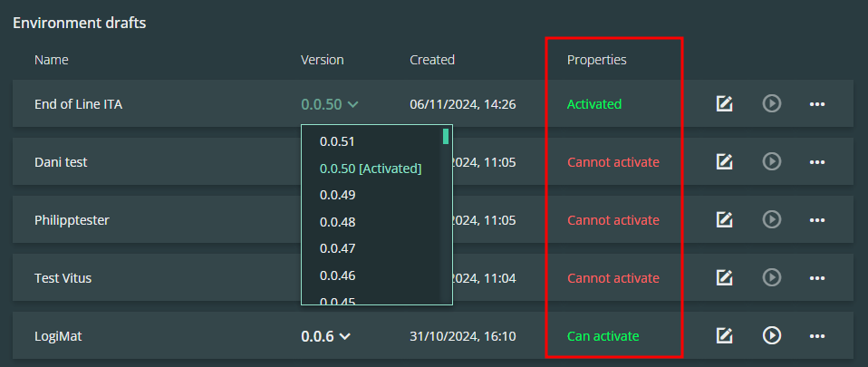Collapse the 0.0.50 version dropdown
Image resolution: width=868 pixels, height=367 pixels.
click(330, 104)
